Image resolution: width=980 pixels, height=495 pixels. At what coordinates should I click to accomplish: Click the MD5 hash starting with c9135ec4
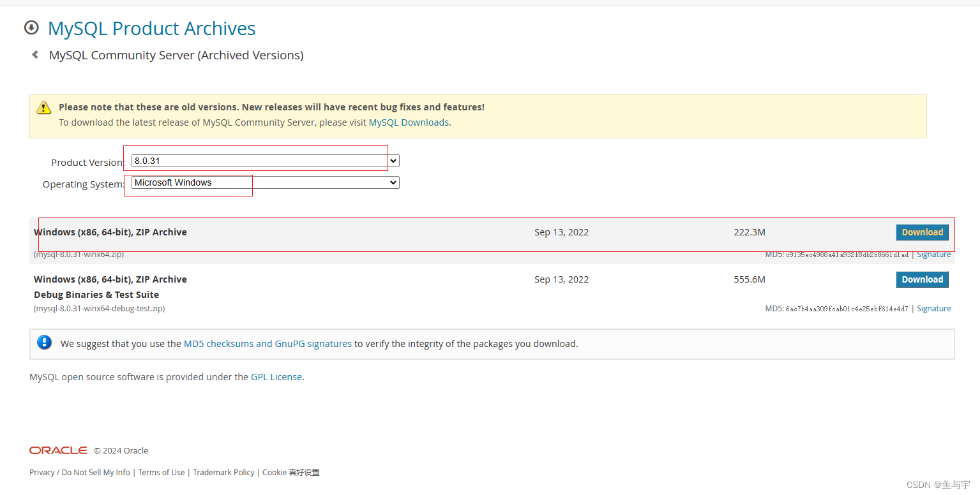click(847, 255)
